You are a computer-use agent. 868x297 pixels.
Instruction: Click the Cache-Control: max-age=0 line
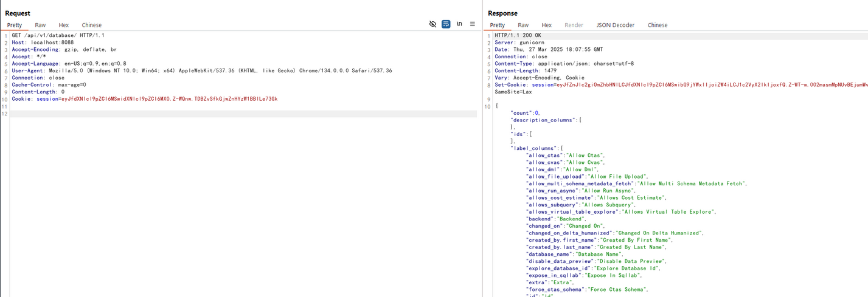click(x=49, y=85)
